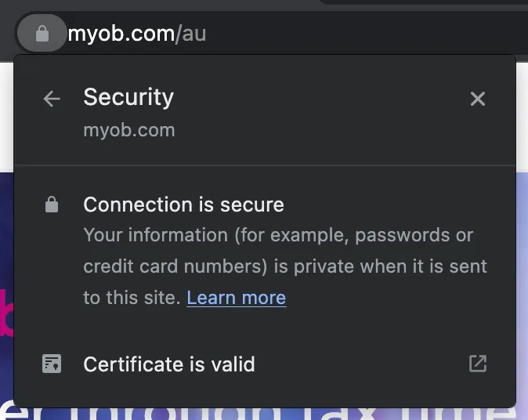This screenshot has height=420, width=528.
Task: Click the Connection is secure heading
Action: pos(183,205)
